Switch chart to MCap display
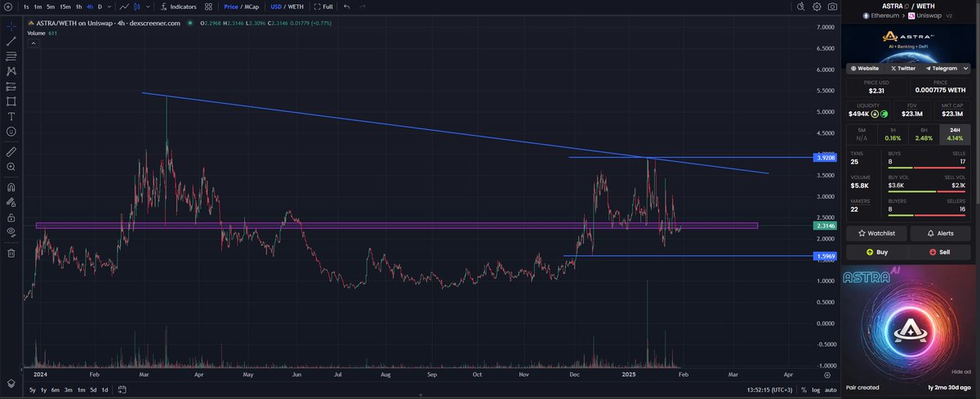 point(252,7)
